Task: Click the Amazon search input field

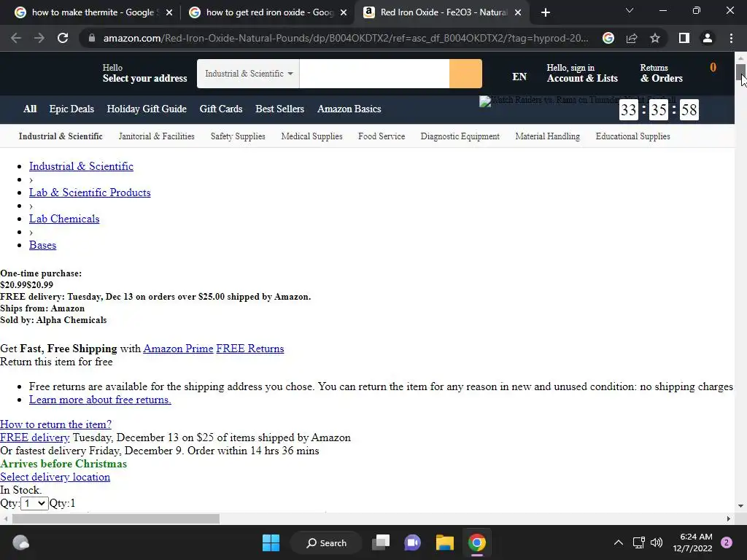Action: tap(374, 74)
